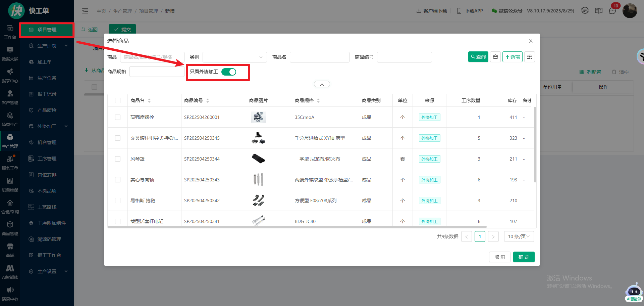Open the 10 条/页 page size dropdown

(519, 236)
